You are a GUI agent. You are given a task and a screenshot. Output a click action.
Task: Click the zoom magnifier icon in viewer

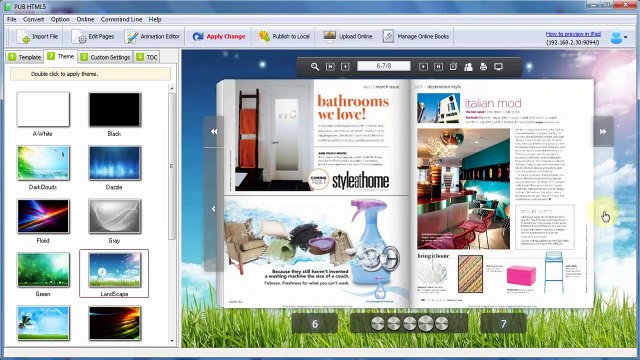[315, 67]
